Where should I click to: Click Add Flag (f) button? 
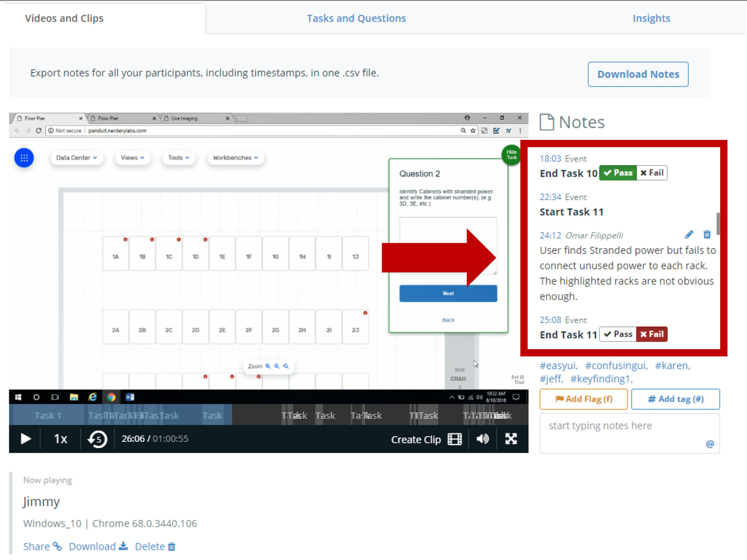pyautogui.click(x=583, y=399)
